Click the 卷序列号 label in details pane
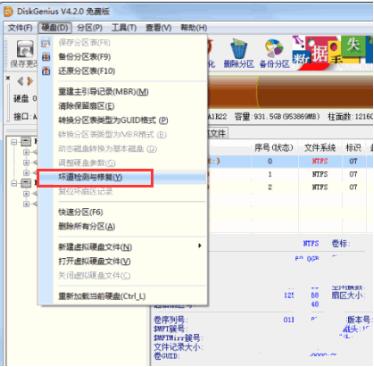 coord(169,320)
